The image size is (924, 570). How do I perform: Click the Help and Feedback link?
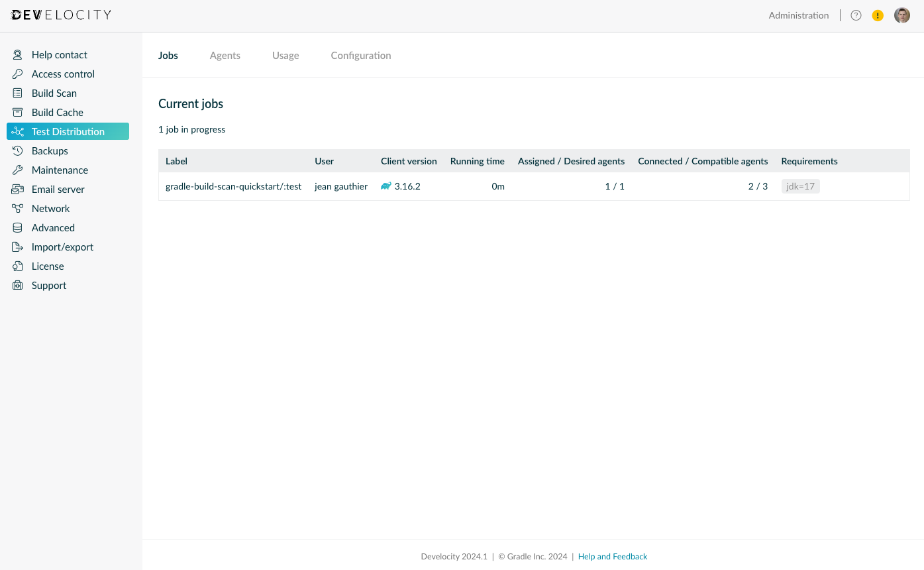click(613, 556)
